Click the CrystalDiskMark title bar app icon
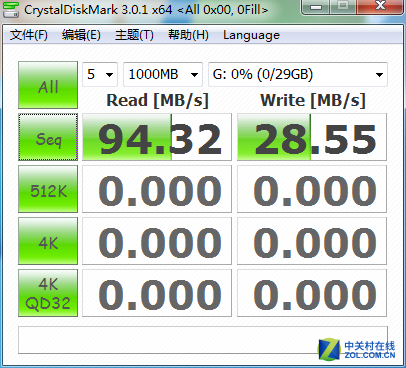Screen dimensions: 406x368 10,9
